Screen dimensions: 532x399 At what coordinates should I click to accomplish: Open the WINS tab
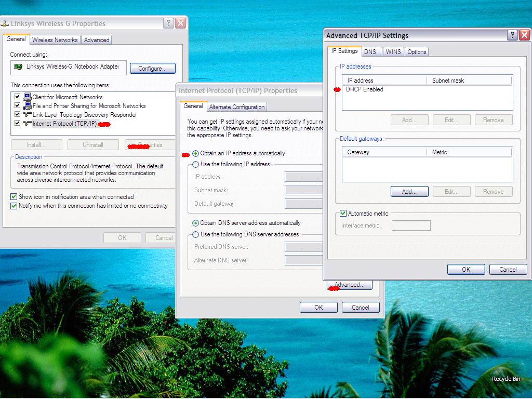(393, 51)
